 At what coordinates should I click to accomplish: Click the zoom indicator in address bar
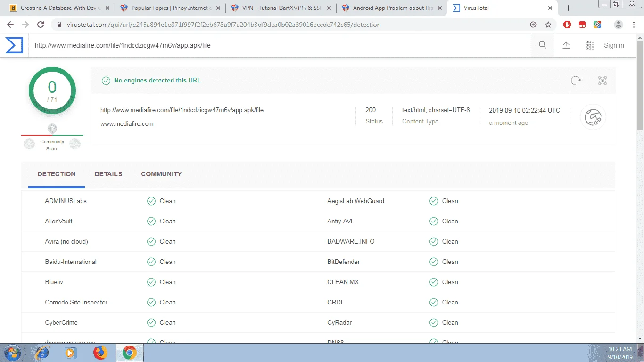(533, 25)
